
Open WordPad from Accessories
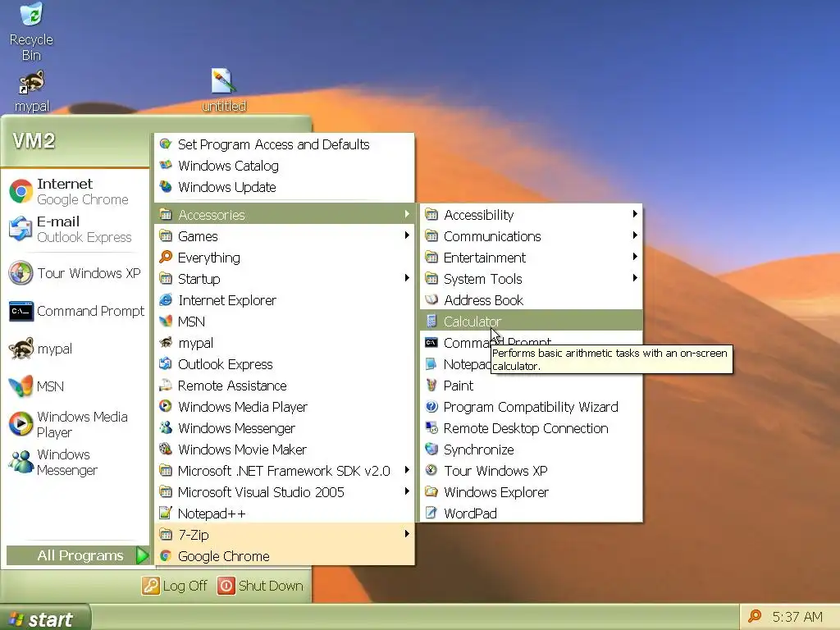pyautogui.click(x=532, y=514)
